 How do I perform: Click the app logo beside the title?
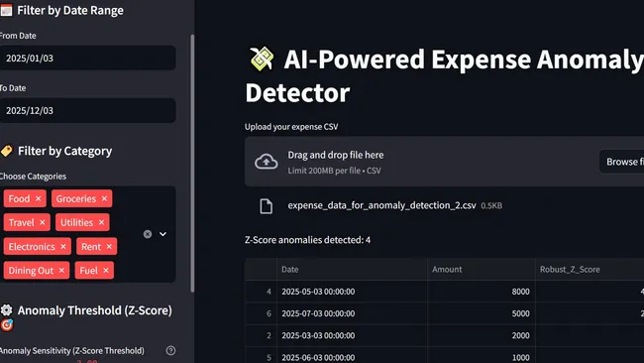[262, 59]
